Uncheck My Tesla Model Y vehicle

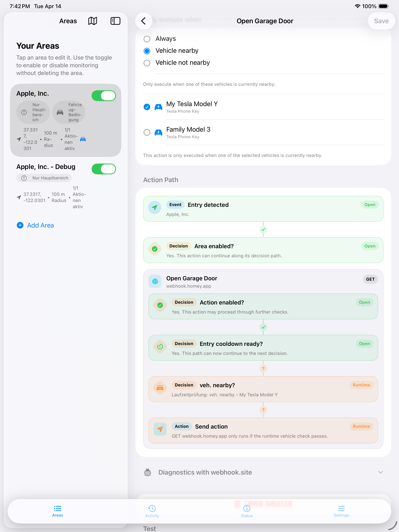coord(147,107)
